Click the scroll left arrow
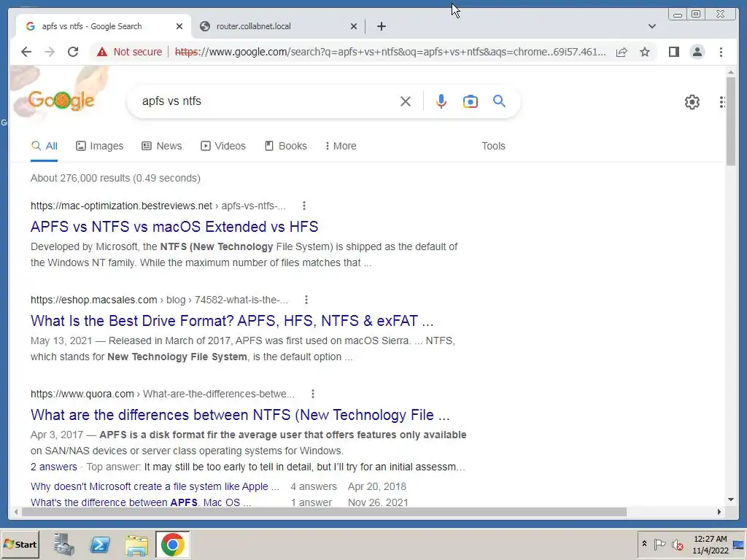 [16, 512]
